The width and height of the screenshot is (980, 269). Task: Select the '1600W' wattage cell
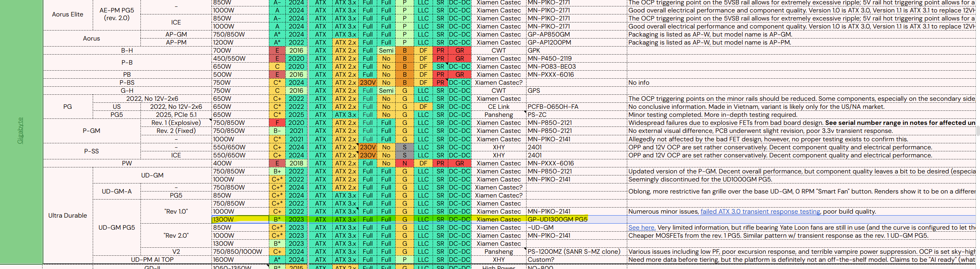[240, 260]
